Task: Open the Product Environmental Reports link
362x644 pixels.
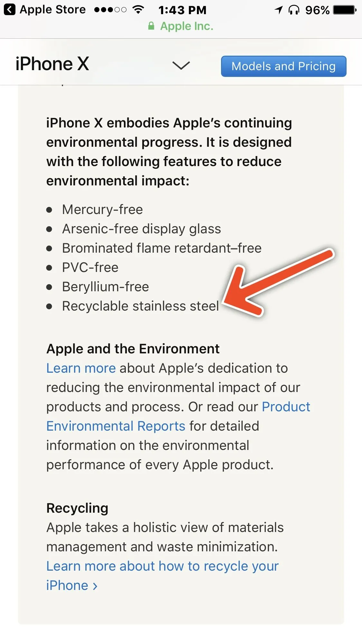Action: click(x=116, y=426)
